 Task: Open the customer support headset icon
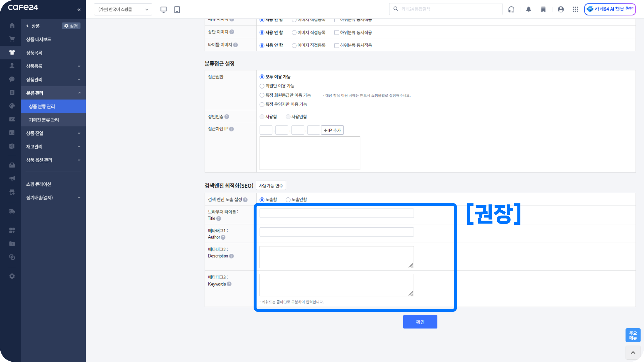[x=511, y=9]
